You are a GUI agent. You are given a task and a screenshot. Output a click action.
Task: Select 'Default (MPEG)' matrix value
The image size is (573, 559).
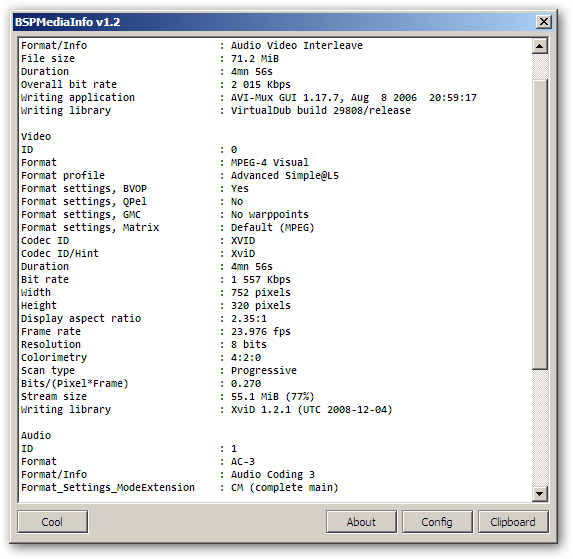tap(273, 228)
